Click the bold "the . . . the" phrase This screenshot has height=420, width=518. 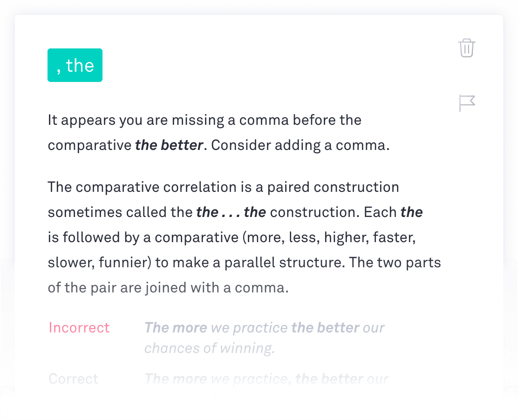(x=231, y=212)
